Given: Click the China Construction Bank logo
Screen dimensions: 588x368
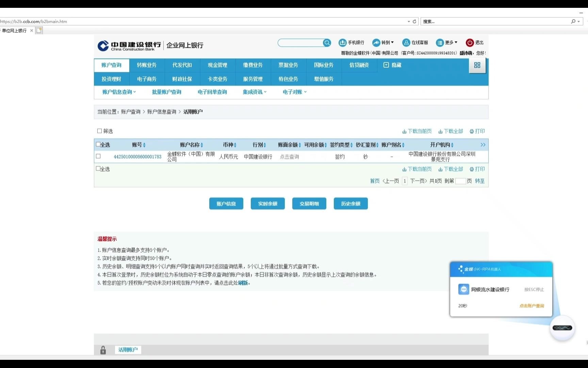Looking at the screenshot, I should coord(129,46).
